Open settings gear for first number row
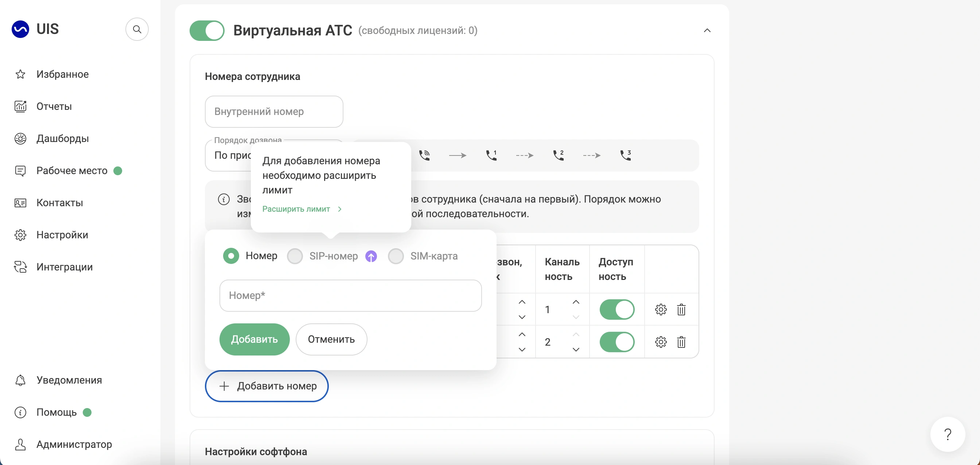Image resolution: width=980 pixels, height=465 pixels. tap(660, 309)
